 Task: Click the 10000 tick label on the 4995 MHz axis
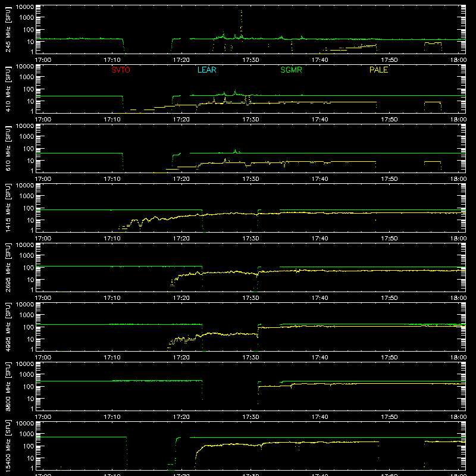click(x=25, y=305)
